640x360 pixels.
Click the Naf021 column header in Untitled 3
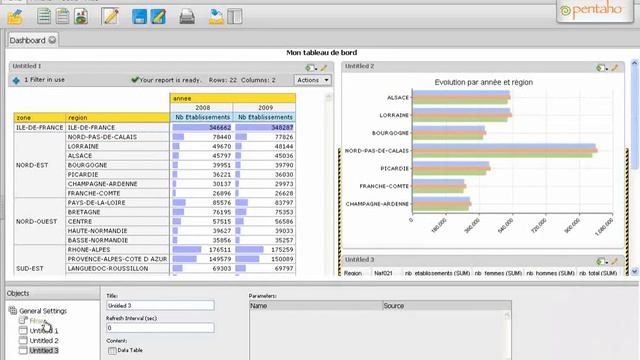tap(383, 273)
